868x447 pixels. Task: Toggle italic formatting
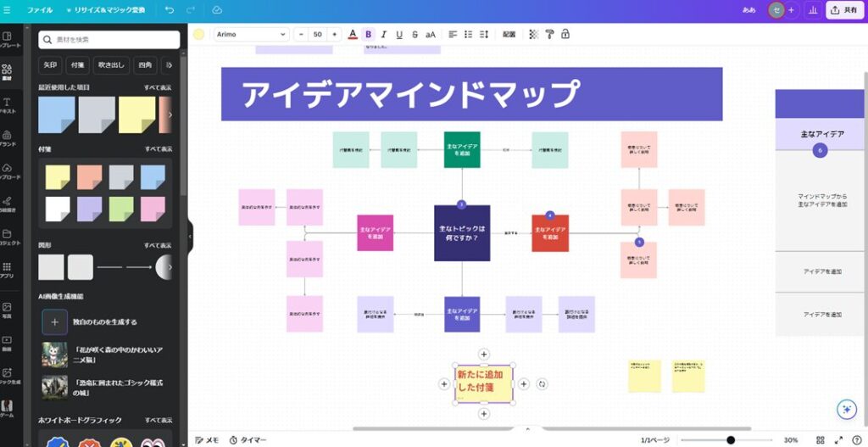[x=383, y=35]
